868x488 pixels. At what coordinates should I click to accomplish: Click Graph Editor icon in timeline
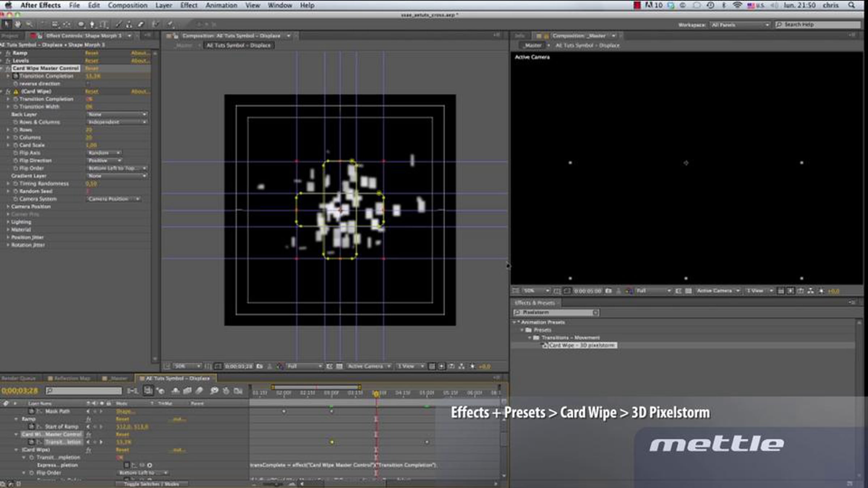pyautogui.click(x=238, y=391)
